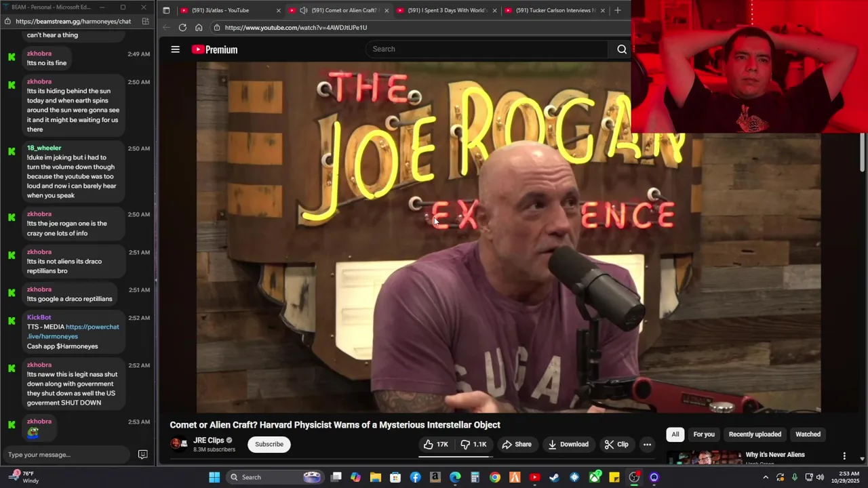868x488 pixels.
Task: Reload the YouTube page
Action: 182,28
